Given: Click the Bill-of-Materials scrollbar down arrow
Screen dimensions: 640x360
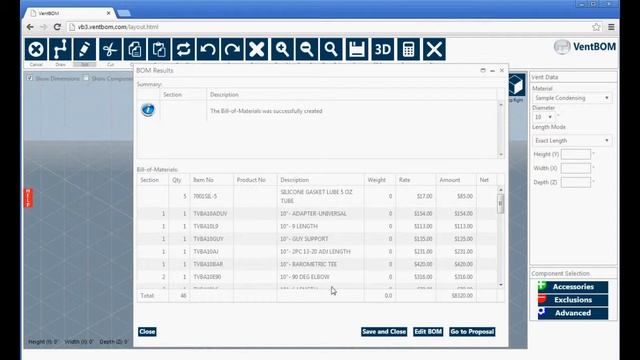Looking at the screenshot, I should pos(501,285).
